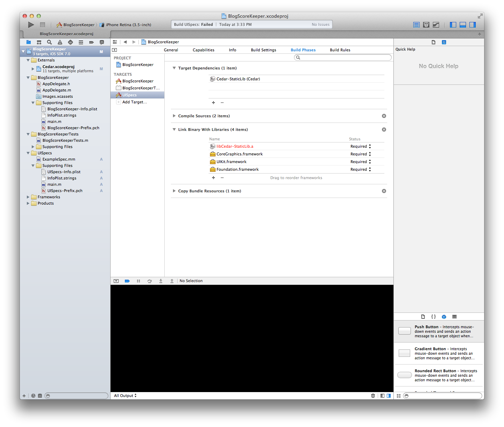
Task: Show the Code Snippet library braces icon
Action: pos(434,317)
